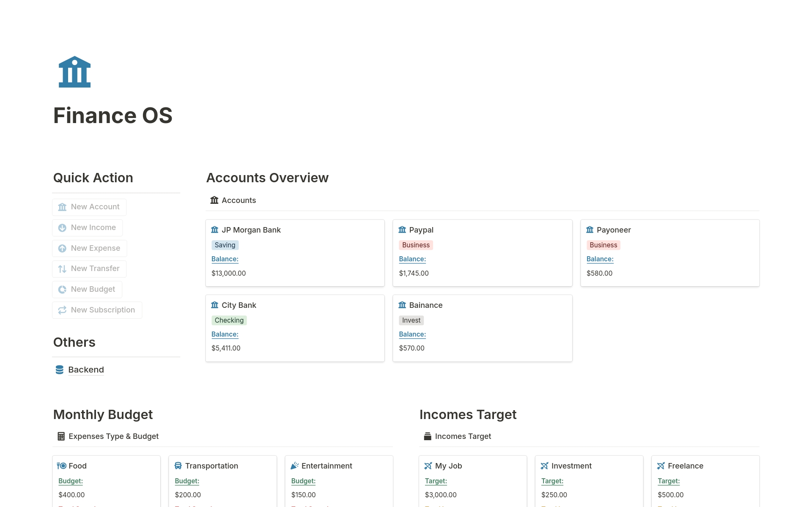Select the Expenses Type & Budget tab

(108, 436)
